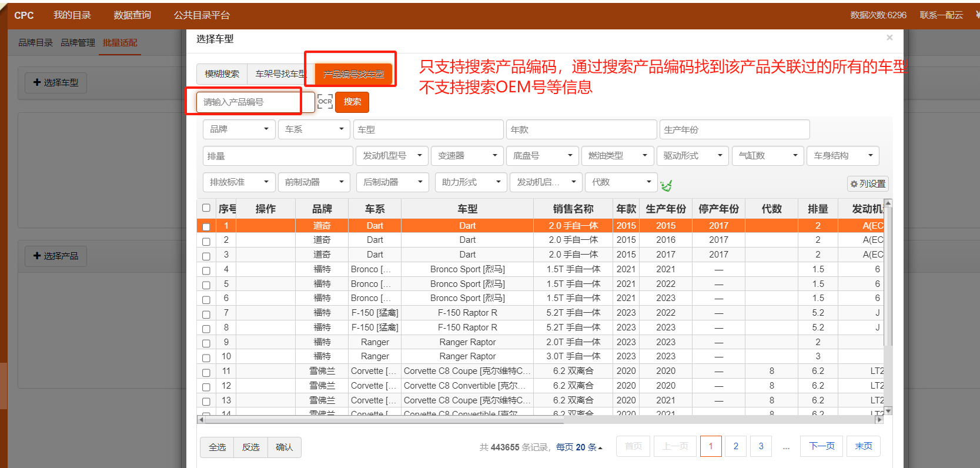Expand the 排放标准 dropdown

click(x=239, y=182)
